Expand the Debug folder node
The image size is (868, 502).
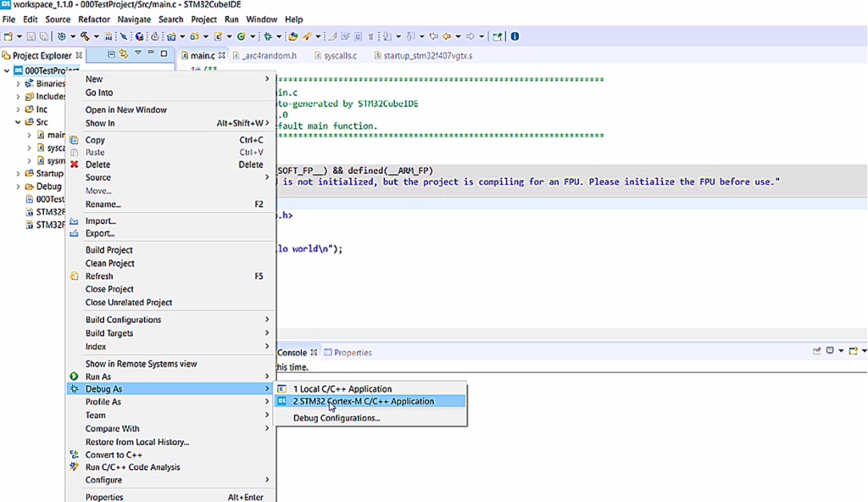coord(18,187)
